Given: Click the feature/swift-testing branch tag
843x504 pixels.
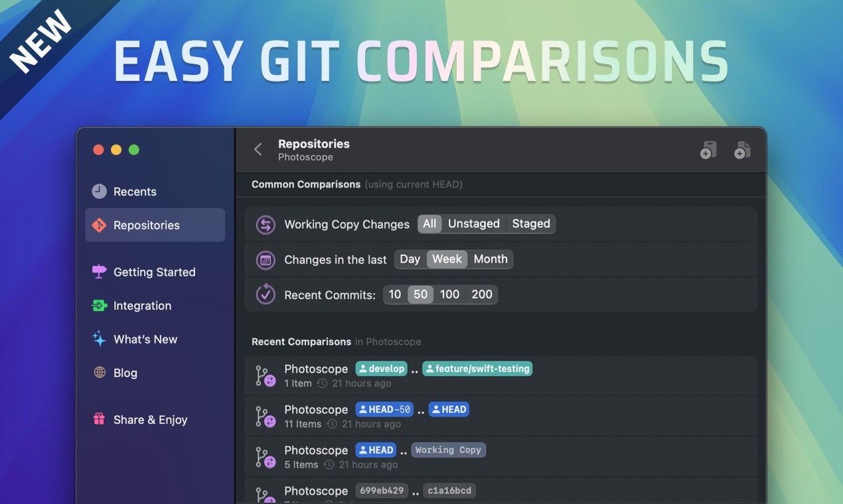Looking at the screenshot, I should (x=477, y=369).
